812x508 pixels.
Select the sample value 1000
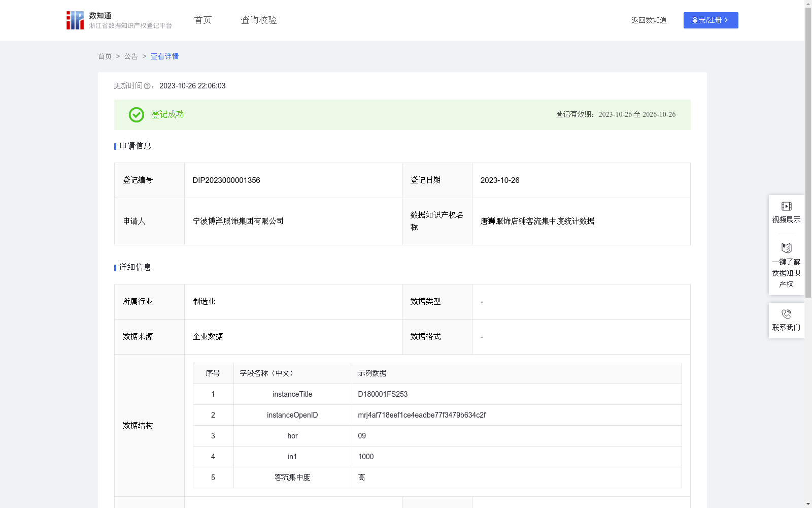[366, 457]
